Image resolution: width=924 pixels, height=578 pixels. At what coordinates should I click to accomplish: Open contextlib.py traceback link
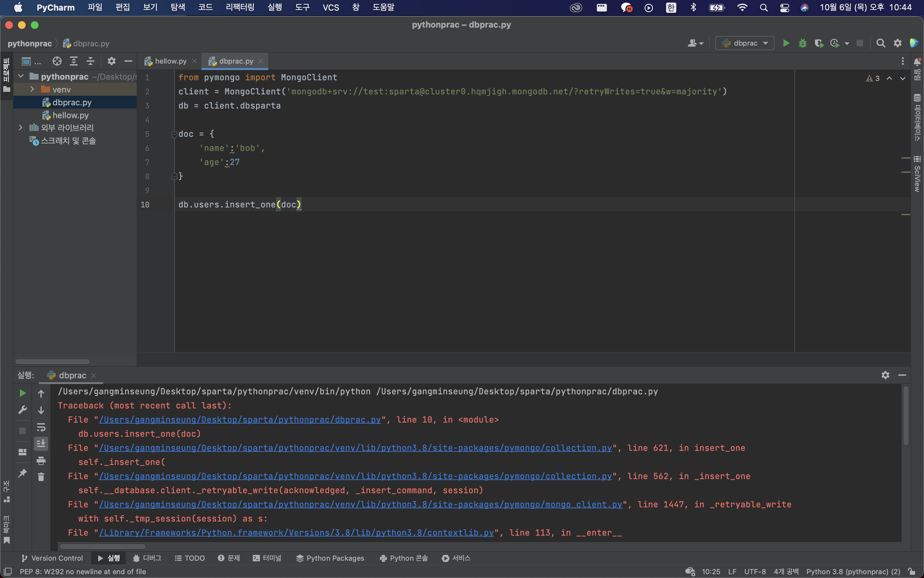point(296,533)
